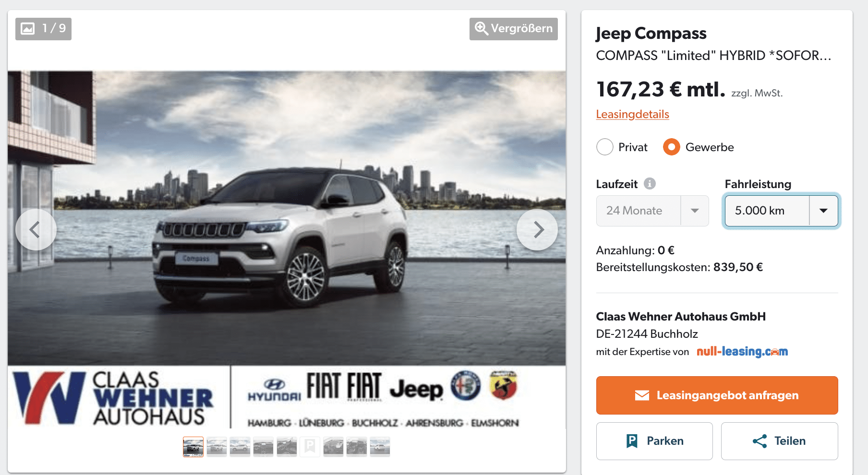Click the magnifier Vergrößern button
Screen dimensions: 868x475
513,29
